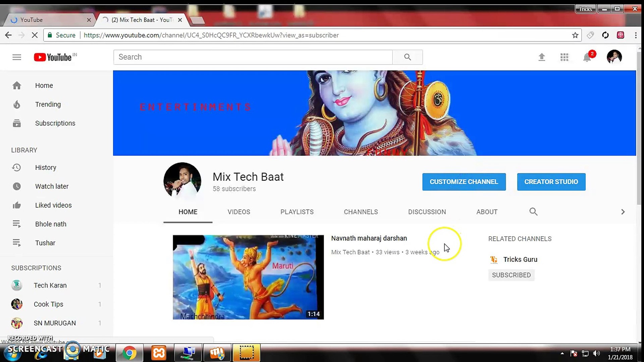The height and width of the screenshot is (362, 644).
Task: Select Watch later in the sidebar
Action: click(52, 186)
